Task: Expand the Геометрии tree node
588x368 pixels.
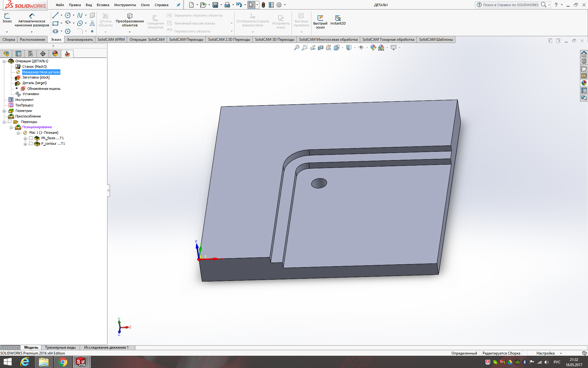Action: [x=4, y=111]
